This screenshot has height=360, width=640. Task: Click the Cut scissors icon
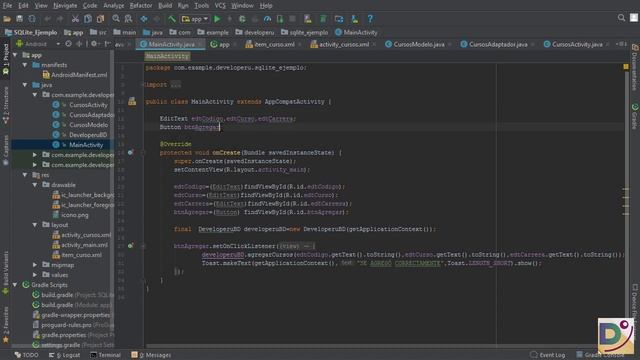(x=75, y=19)
